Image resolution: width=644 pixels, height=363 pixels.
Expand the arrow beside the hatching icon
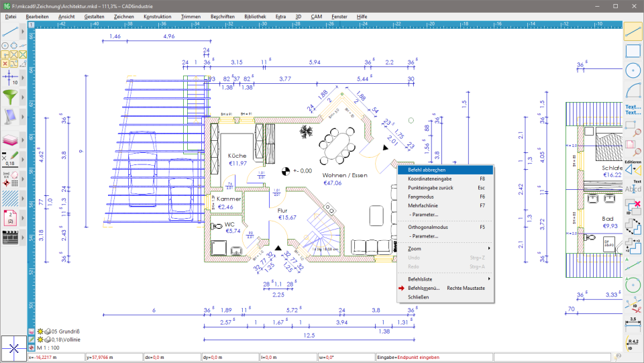click(x=23, y=199)
